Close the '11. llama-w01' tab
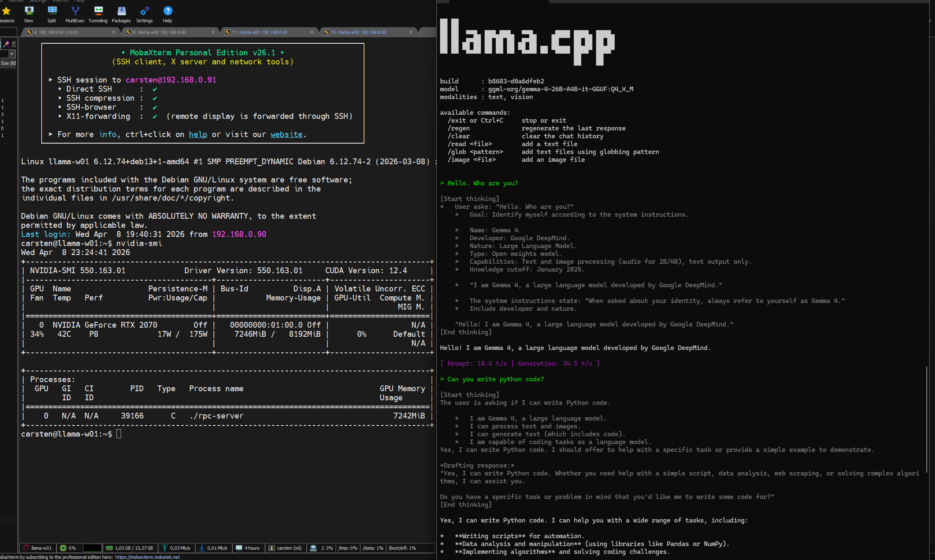The width and height of the screenshot is (935, 560). click(312, 32)
